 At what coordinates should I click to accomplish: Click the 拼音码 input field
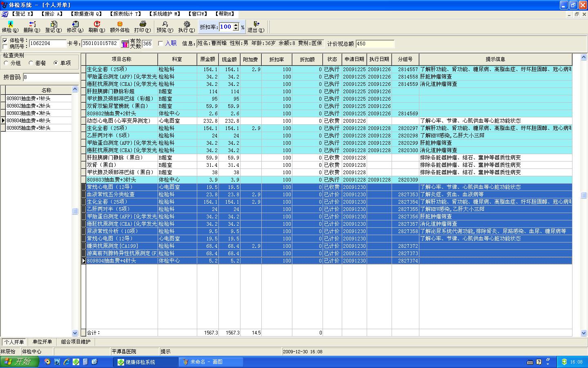coord(51,77)
